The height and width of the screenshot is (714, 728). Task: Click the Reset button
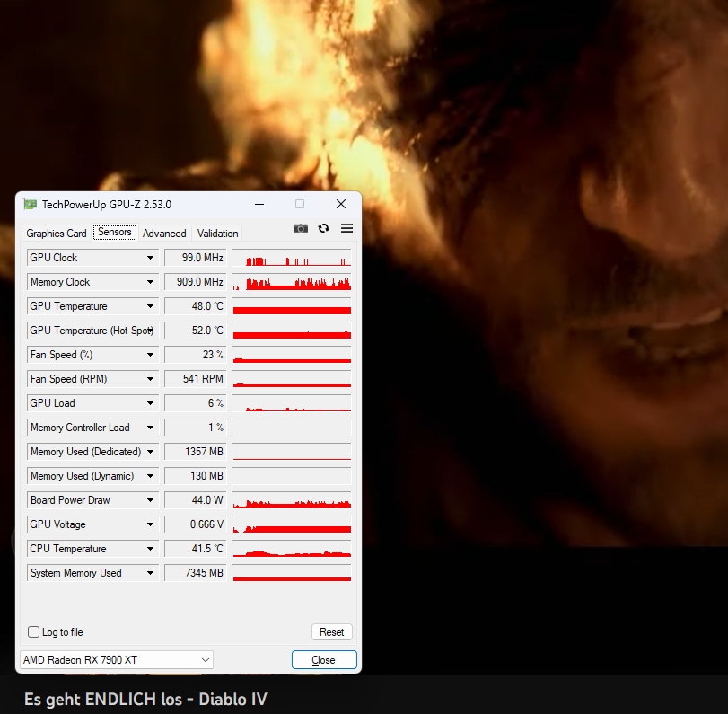(331, 631)
